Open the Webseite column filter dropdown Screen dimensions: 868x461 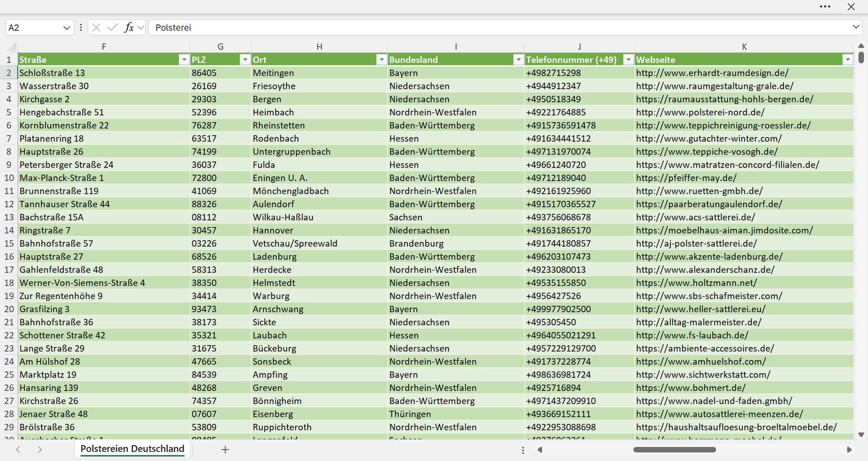(848, 60)
